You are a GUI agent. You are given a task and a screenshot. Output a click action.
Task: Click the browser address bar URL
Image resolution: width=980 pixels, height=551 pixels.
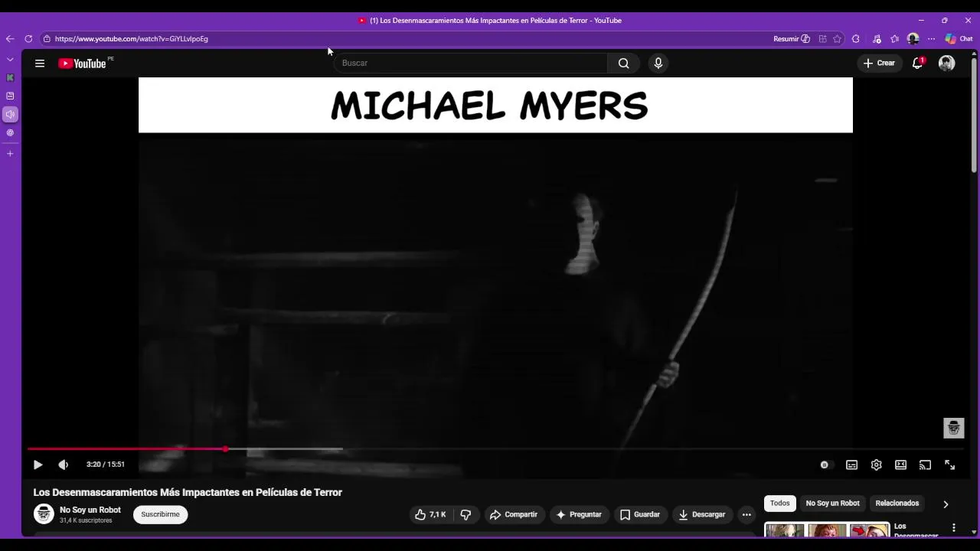(x=131, y=39)
